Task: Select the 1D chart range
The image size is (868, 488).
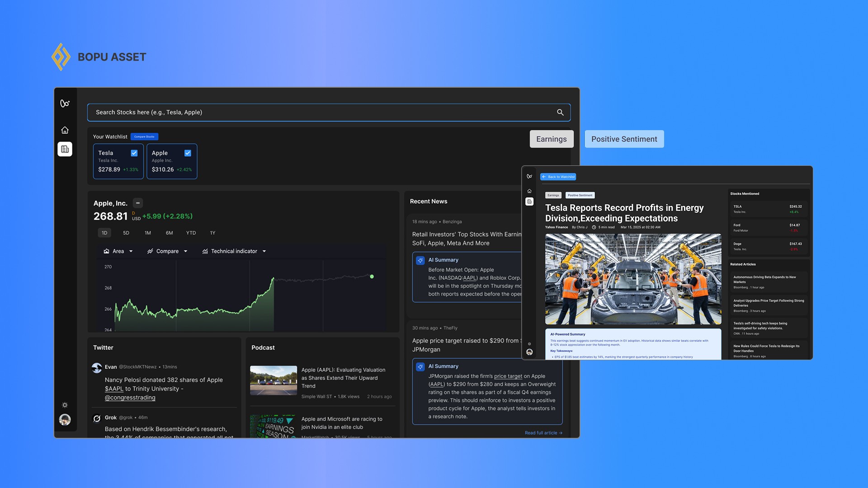Action: click(104, 233)
